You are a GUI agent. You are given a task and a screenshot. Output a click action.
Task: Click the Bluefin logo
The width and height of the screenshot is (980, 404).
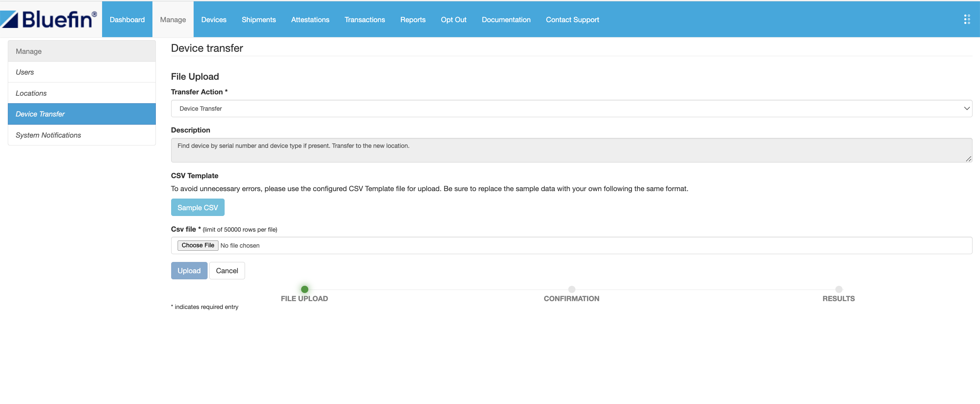click(x=49, y=19)
